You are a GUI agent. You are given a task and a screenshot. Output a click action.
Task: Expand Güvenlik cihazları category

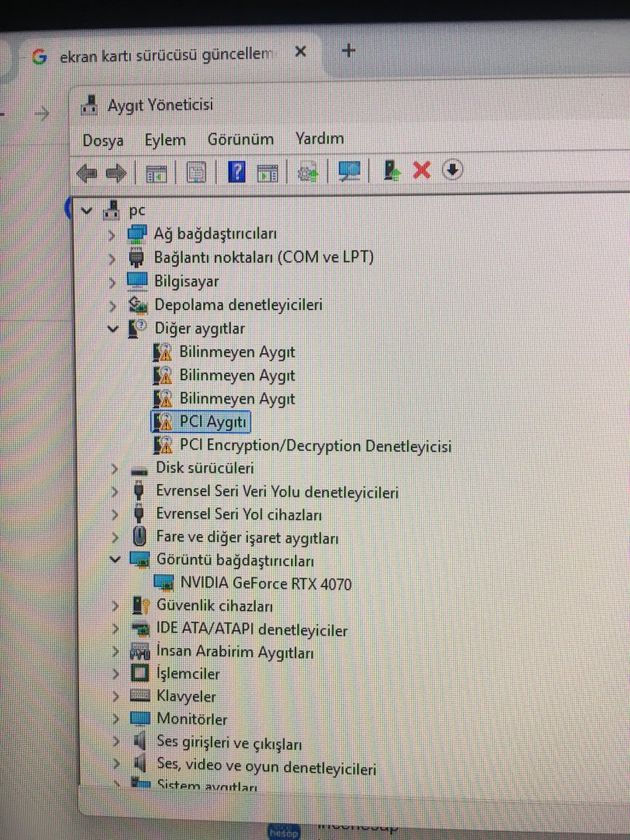pos(115,606)
